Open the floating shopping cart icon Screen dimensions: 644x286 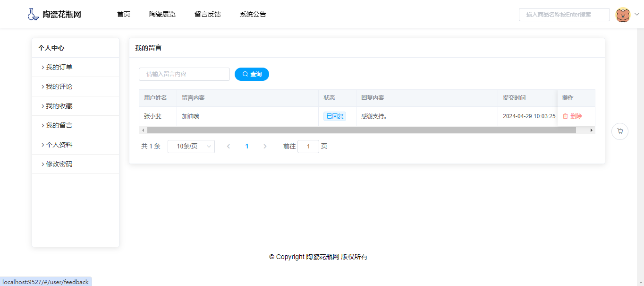[620, 131]
